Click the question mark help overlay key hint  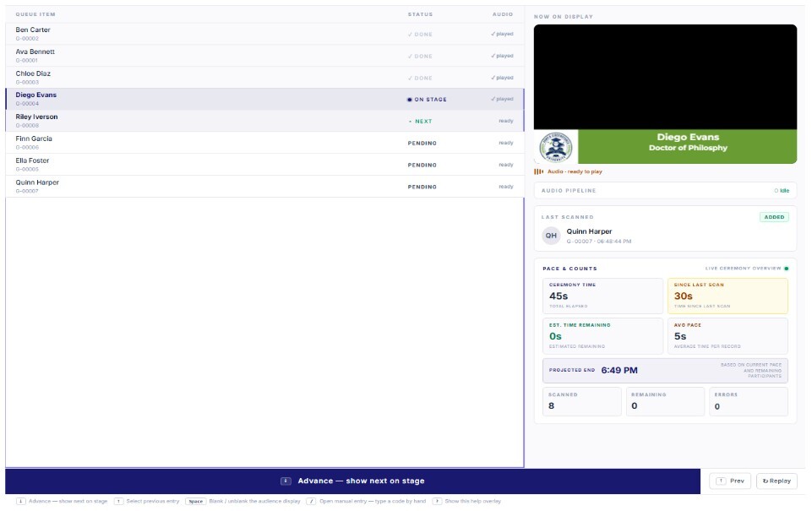[437, 501]
